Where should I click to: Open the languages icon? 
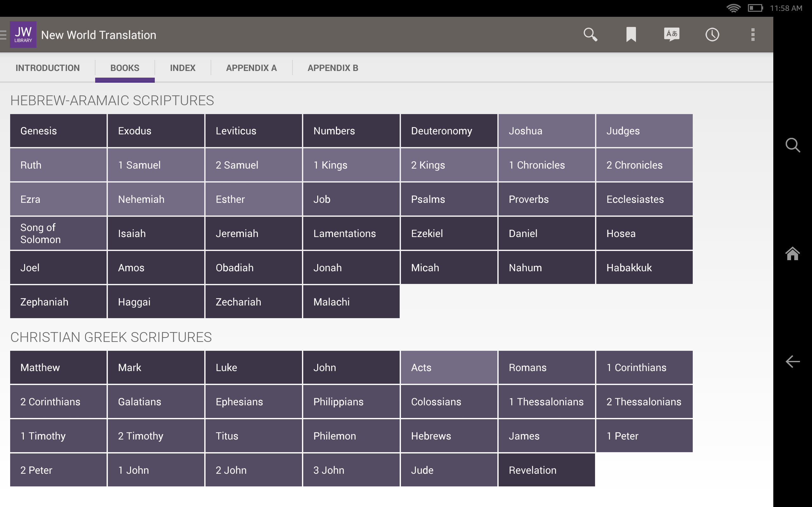[671, 35]
